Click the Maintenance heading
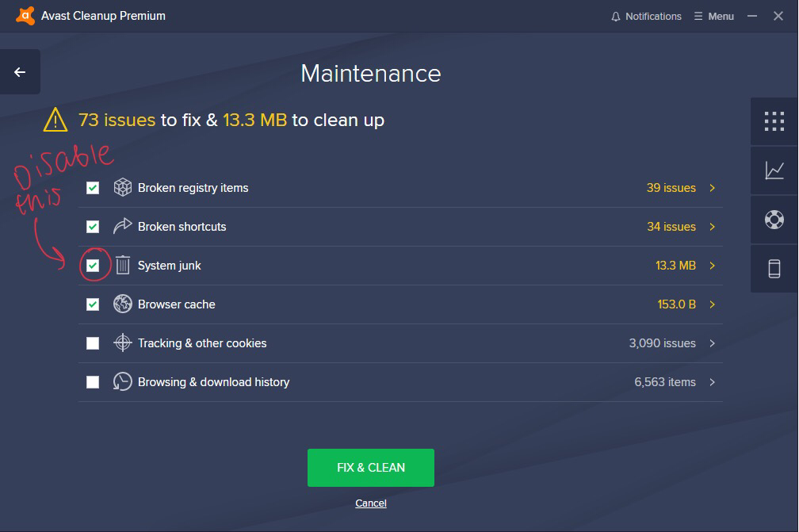799x532 pixels. point(371,74)
